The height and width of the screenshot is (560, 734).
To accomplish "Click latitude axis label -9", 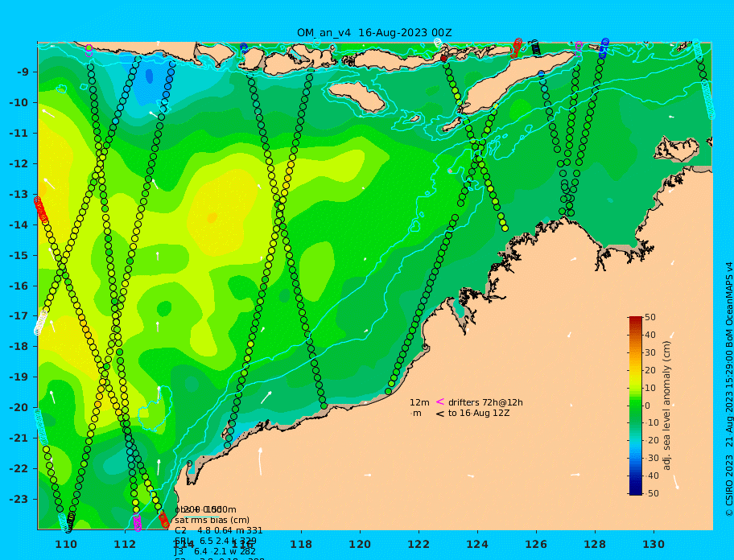I will (x=23, y=72).
